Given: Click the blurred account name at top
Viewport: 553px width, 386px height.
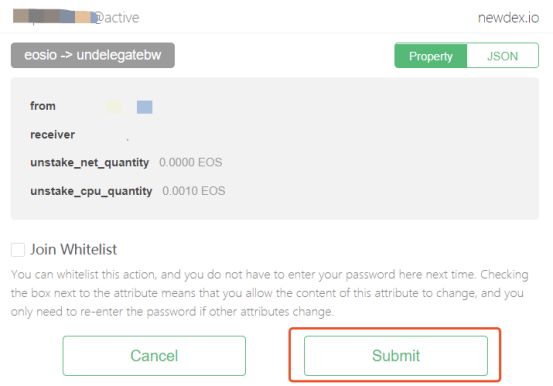Looking at the screenshot, I should click(x=55, y=17).
